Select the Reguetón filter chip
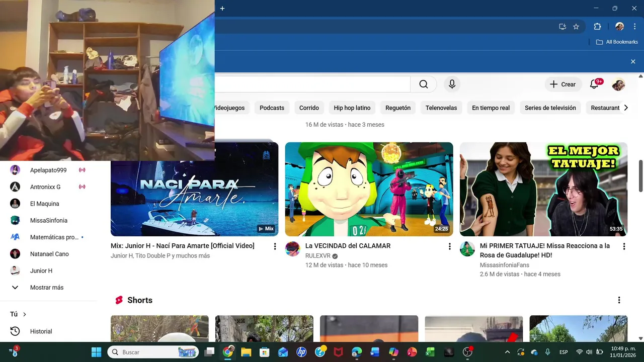 click(x=398, y=108)
